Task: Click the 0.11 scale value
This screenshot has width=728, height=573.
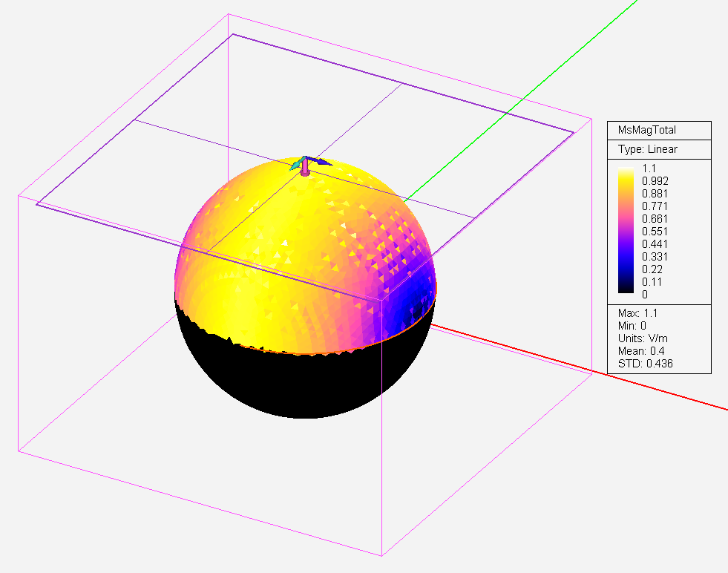Action: click(652, 281)
